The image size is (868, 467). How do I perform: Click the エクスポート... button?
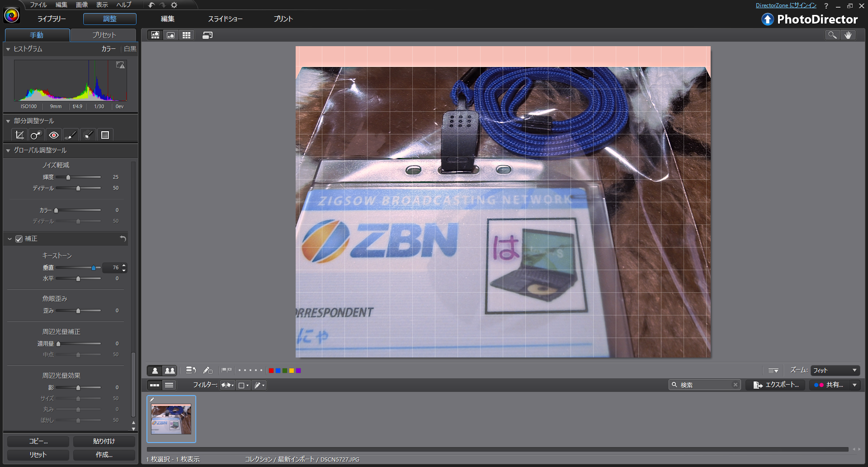point(776,385)
